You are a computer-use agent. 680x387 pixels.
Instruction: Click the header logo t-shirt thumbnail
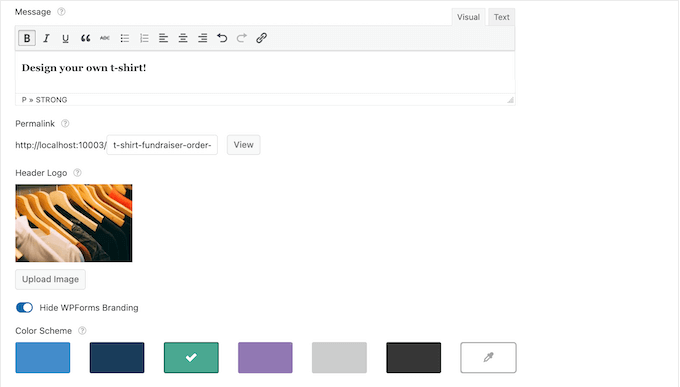(74, 223)
